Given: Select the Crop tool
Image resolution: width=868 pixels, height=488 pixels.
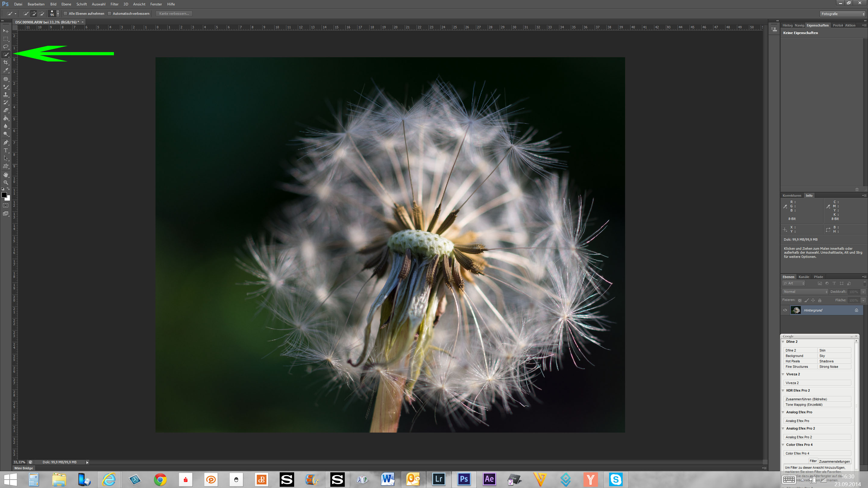Looking at the screenshot, I should click(6, 63).
